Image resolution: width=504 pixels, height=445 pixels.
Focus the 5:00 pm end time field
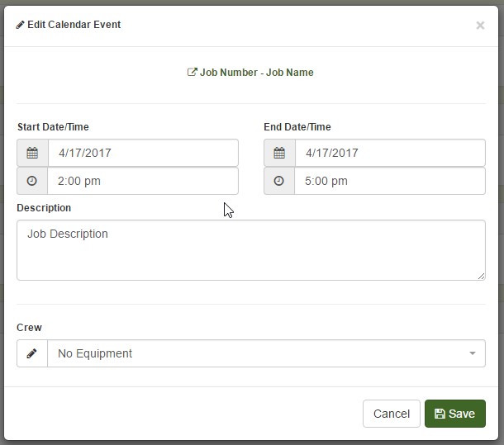[390, 181]
